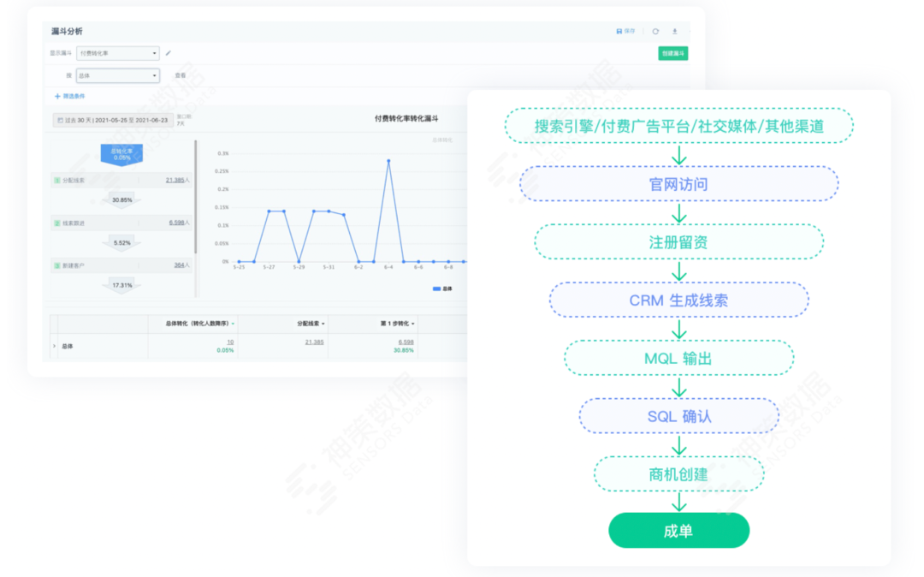
Task: Click the plus icon beside 筛选条件
Action: 58,97
